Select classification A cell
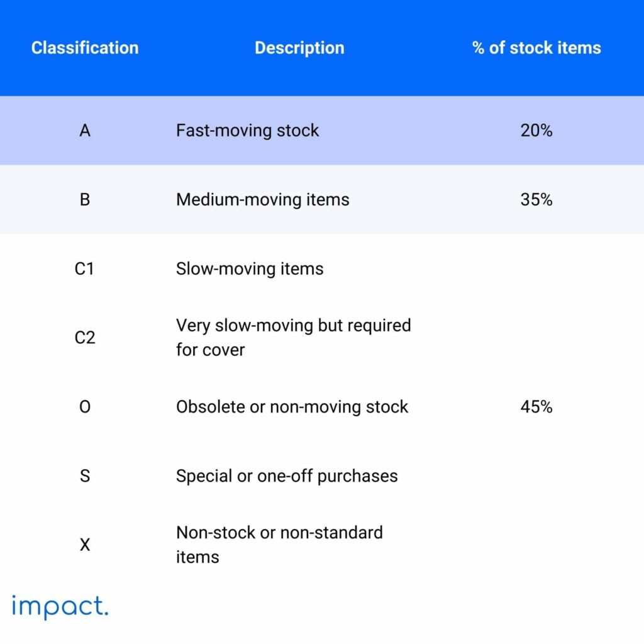Image resolution: width=644 pixels, height=644 pixels. (85, 130)
